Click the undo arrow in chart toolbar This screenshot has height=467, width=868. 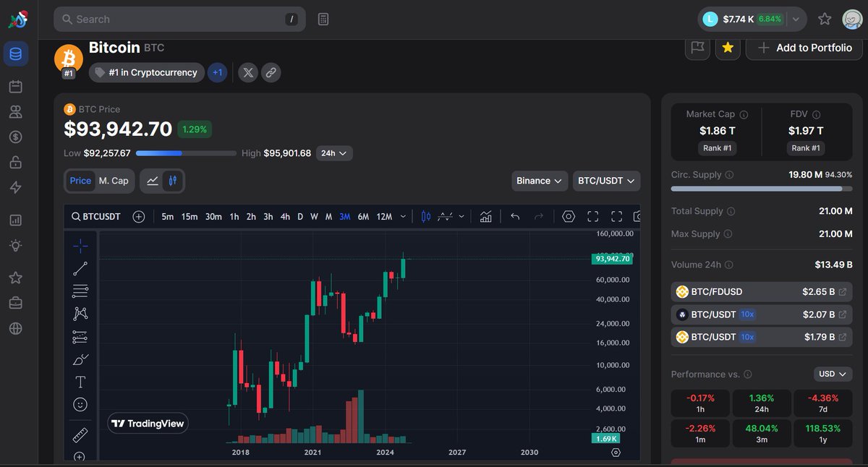(515, 216)
